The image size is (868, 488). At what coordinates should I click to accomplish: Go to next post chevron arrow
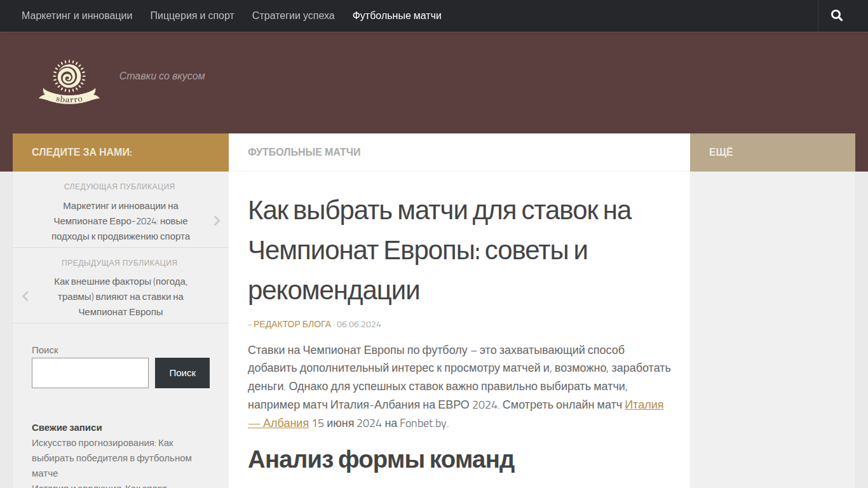[x=217, y=220]
